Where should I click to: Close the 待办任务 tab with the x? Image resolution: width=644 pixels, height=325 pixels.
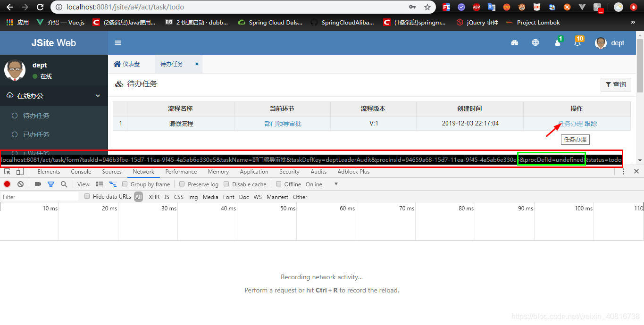click(x=197, y=64)
